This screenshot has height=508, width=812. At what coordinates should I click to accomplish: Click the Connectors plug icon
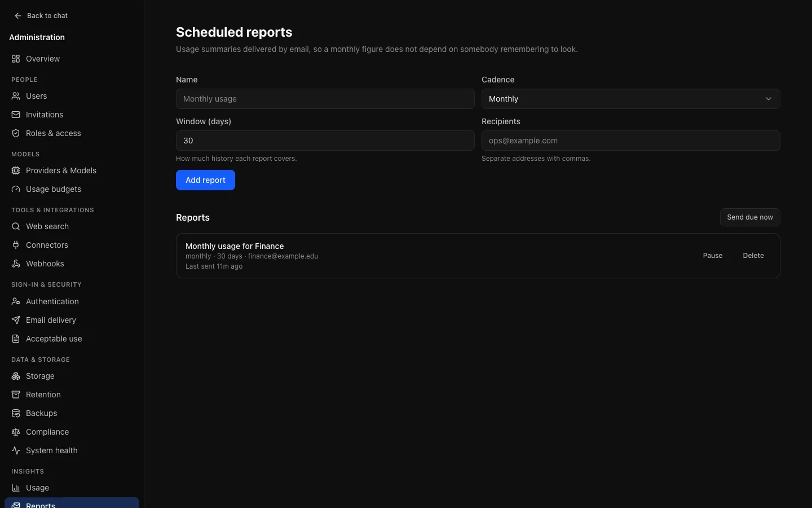point(16,245)
